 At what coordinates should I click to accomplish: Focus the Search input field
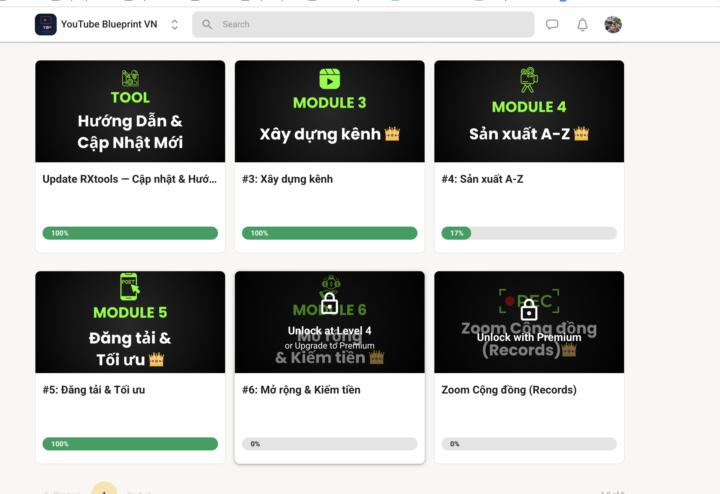tap(363, 24)
